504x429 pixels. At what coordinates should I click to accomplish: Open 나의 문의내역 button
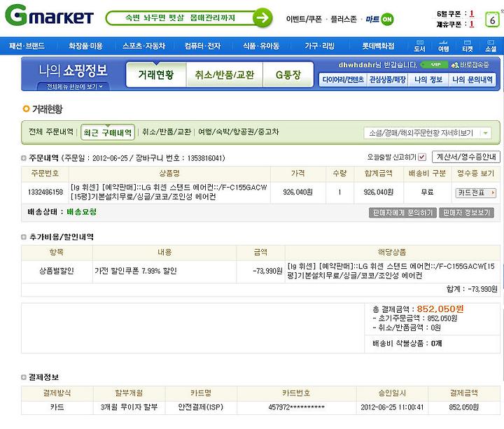point(472,80)
